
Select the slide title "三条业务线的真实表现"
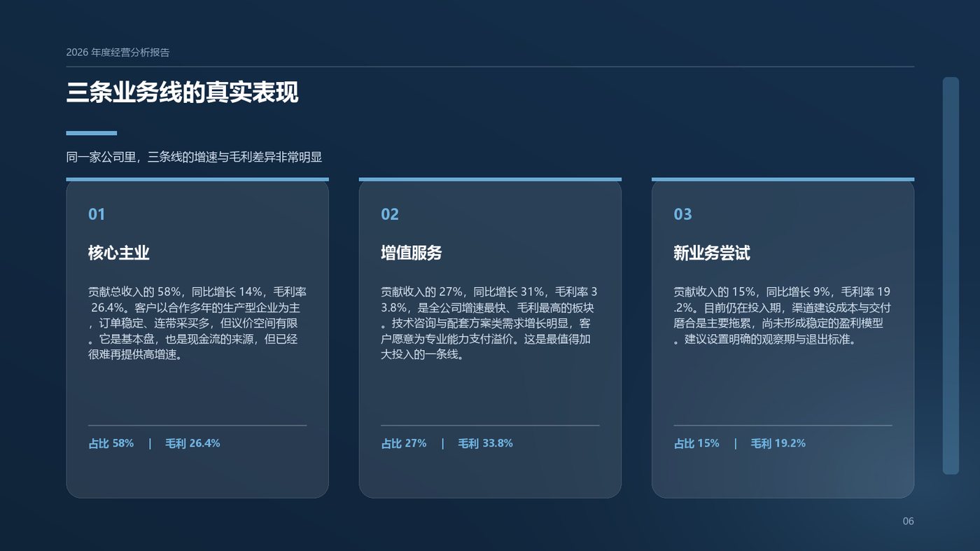182,93
